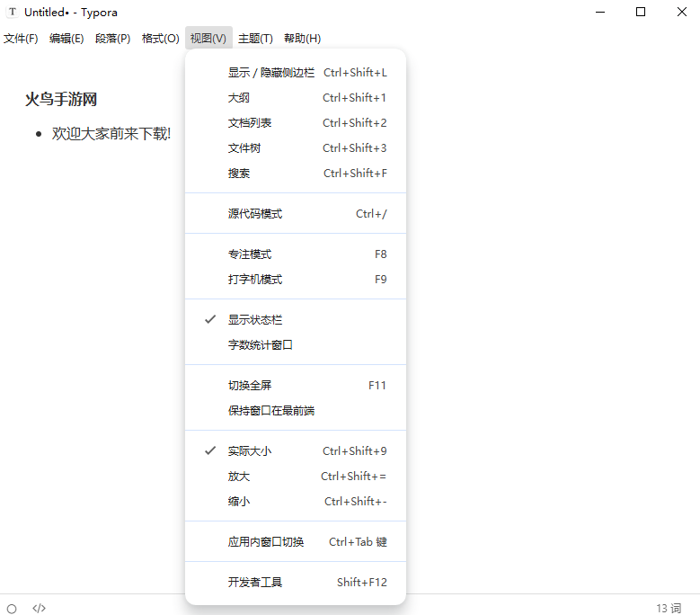This screenshot has width=700, height=615.
Task: Click the source code mode </> icon
Action: pos(39,609)
